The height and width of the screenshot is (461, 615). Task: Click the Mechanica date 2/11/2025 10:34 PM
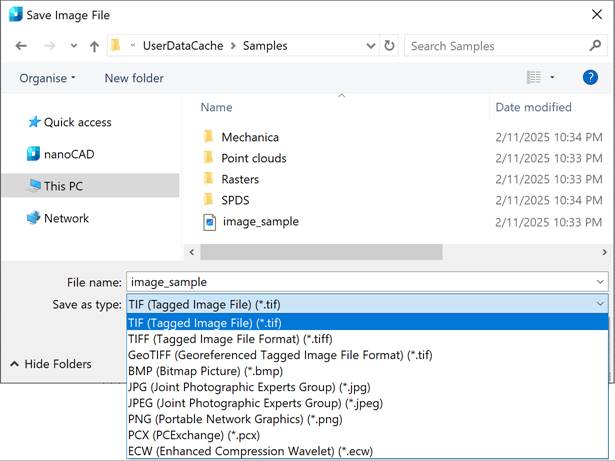click(x=548, y=137)
